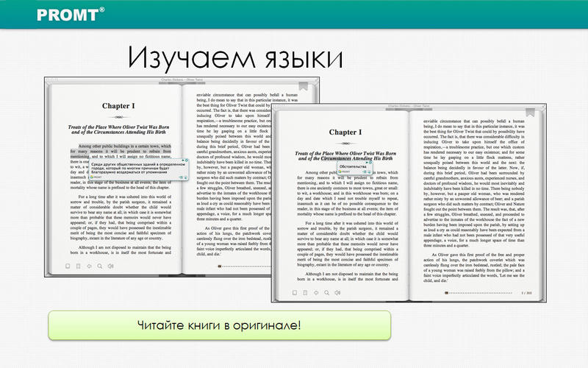Screen dimensions: 588x368
Task: Click the 'Treats of the Place' subtitle in back reader
Action: [x=118, y=130]
